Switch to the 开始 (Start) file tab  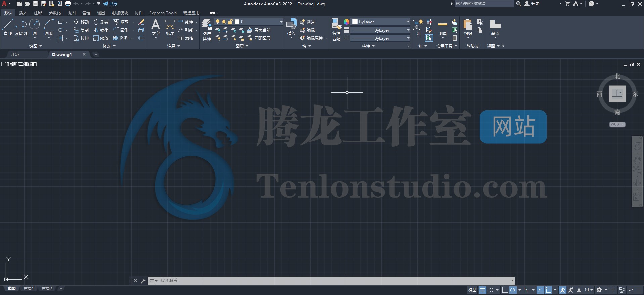tap(15, 54)
